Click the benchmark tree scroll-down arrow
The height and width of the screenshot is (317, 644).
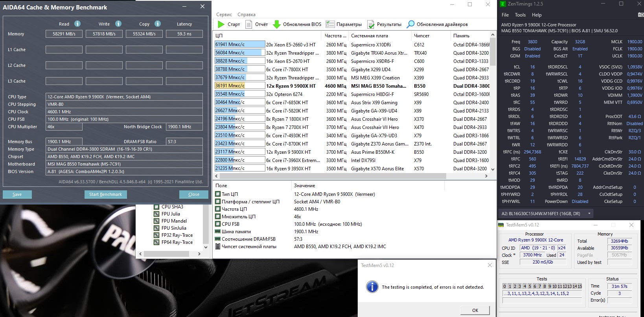pyautogui.click(x=206, y=247)
